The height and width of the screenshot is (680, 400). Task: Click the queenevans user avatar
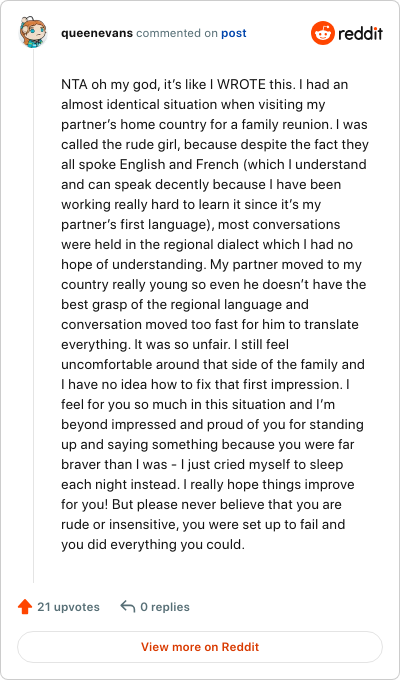point(33,33)
